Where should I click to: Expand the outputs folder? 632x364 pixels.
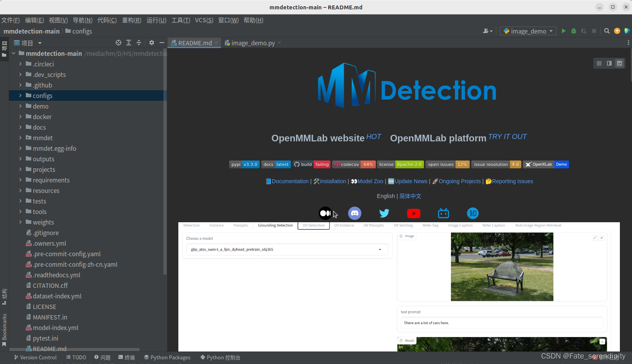(20, 159)
